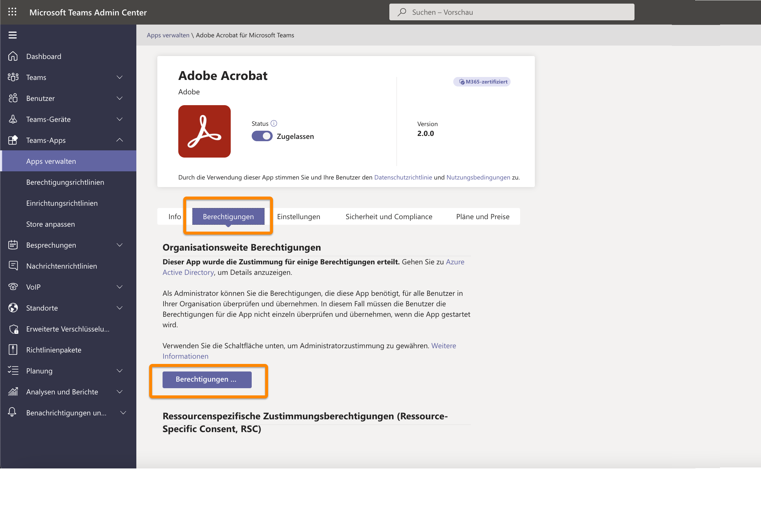Select Apps verwalten in sidebar

[68, 161]
